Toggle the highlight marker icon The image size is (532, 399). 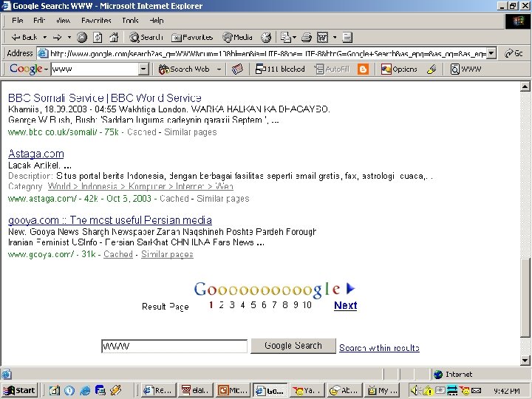tap(432, 69)
